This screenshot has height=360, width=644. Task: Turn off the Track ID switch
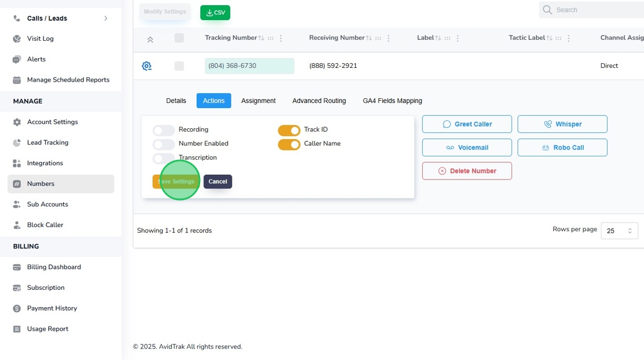(289, 131)
